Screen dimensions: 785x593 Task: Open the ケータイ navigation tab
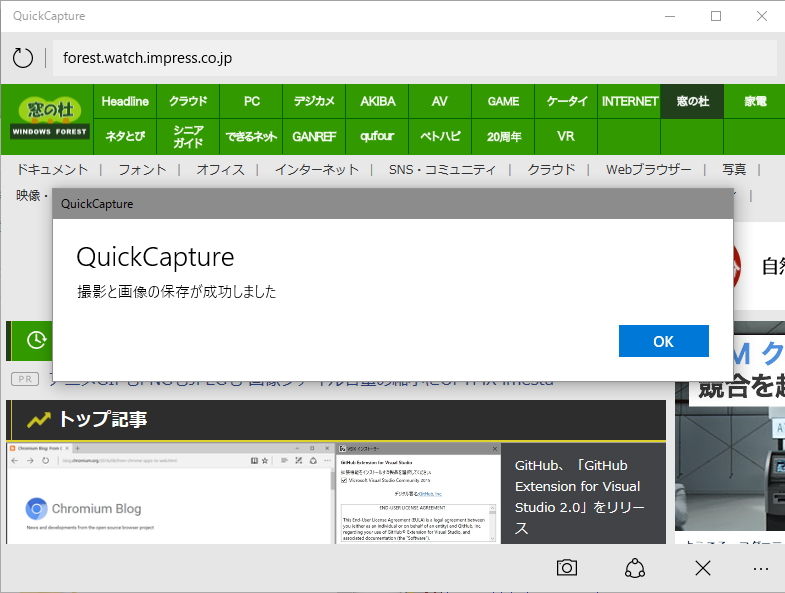click(566, 101)
